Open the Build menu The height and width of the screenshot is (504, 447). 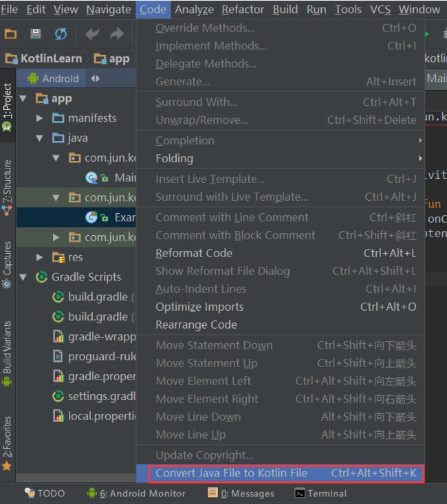click(285, 10)
